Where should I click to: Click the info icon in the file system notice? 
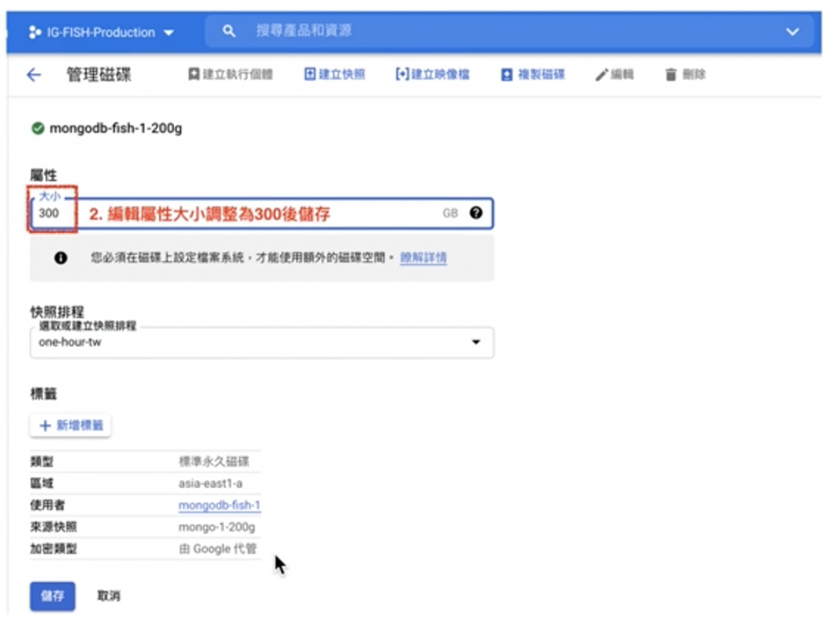61,258
